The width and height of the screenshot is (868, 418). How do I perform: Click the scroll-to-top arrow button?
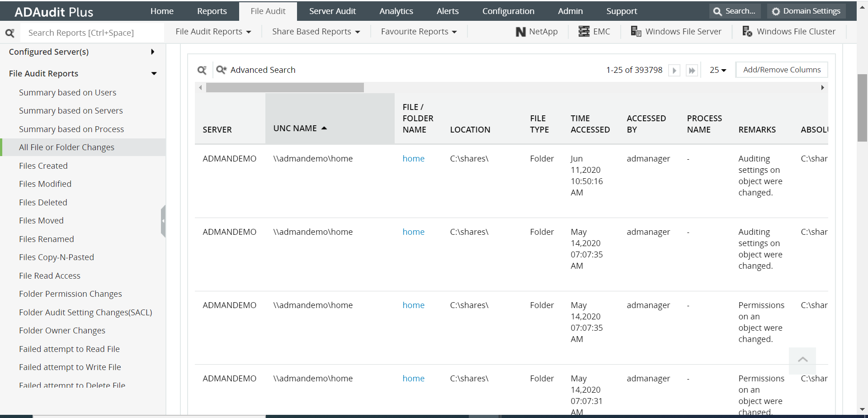[802, 361]
